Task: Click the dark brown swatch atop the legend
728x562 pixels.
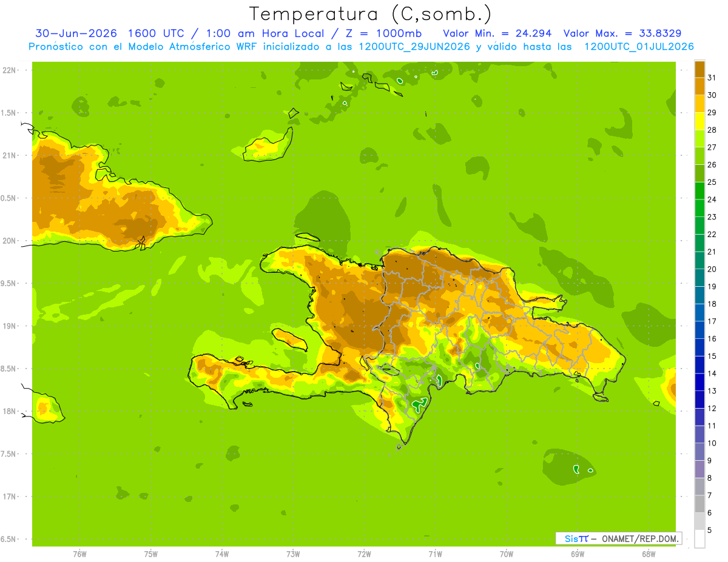Action: [699, 69]
